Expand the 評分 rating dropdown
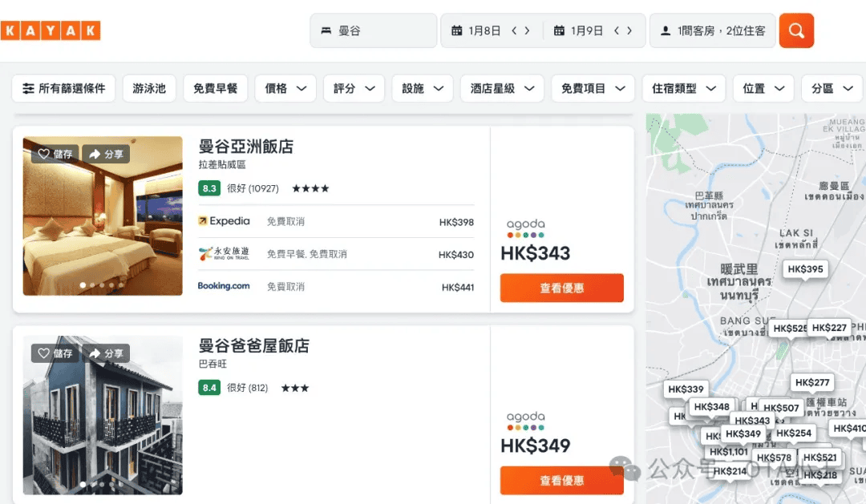The height and width of the screenshot is (504, 866). coord(354,88)
